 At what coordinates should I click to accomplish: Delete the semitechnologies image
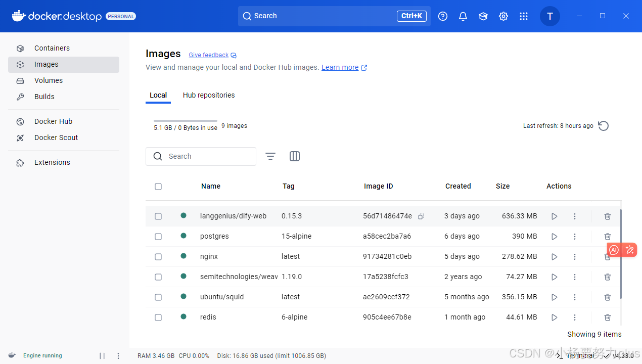608,277
